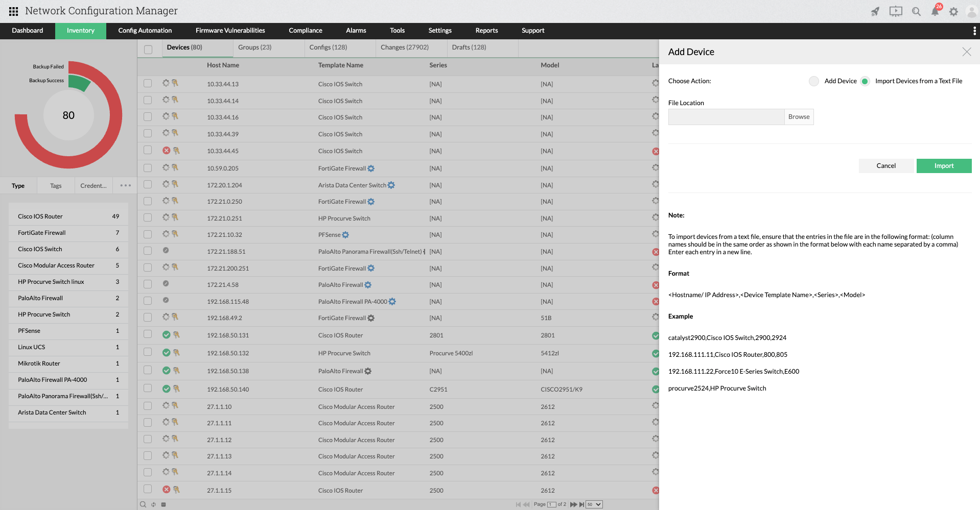The width and height of the screenshot is (980, 510).
Task: Click the success status icon for 192.168.50.131
Action: point(166,335)
